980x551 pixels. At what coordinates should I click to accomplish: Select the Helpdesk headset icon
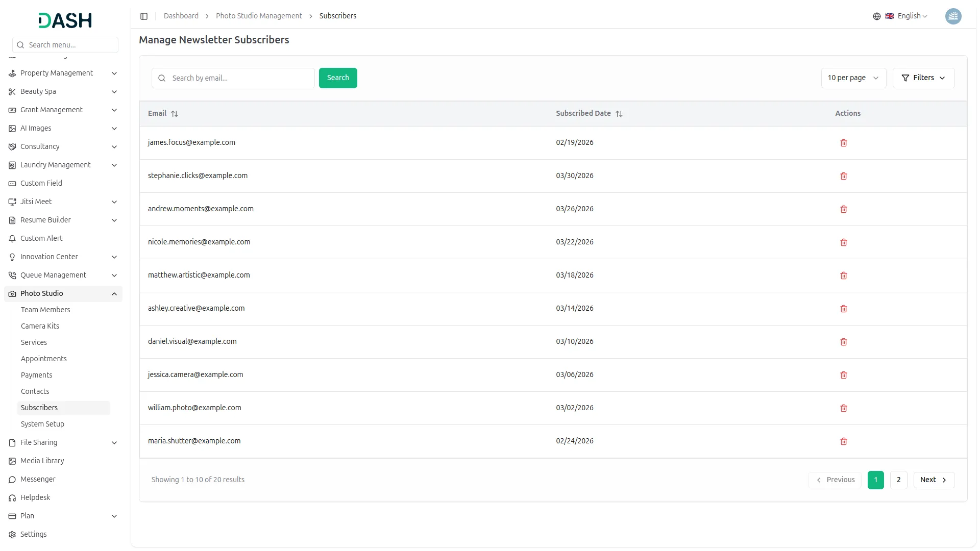point(12,497)
